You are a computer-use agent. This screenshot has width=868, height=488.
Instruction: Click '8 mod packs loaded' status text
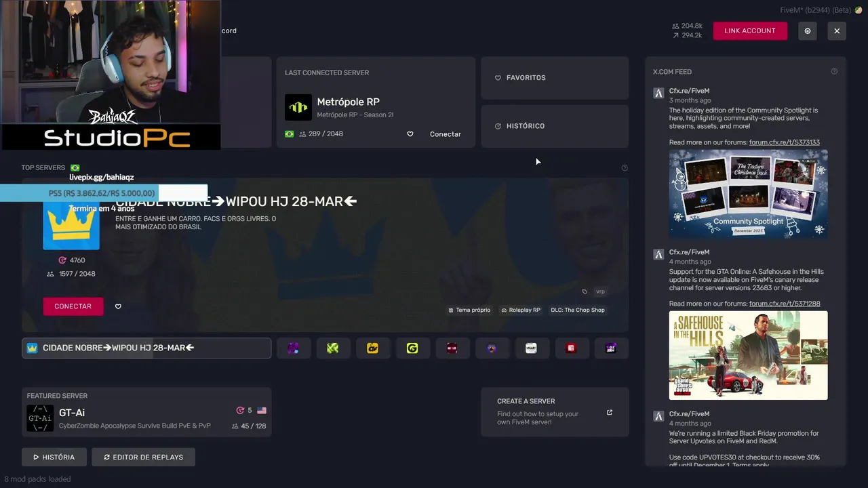[37, 479]
